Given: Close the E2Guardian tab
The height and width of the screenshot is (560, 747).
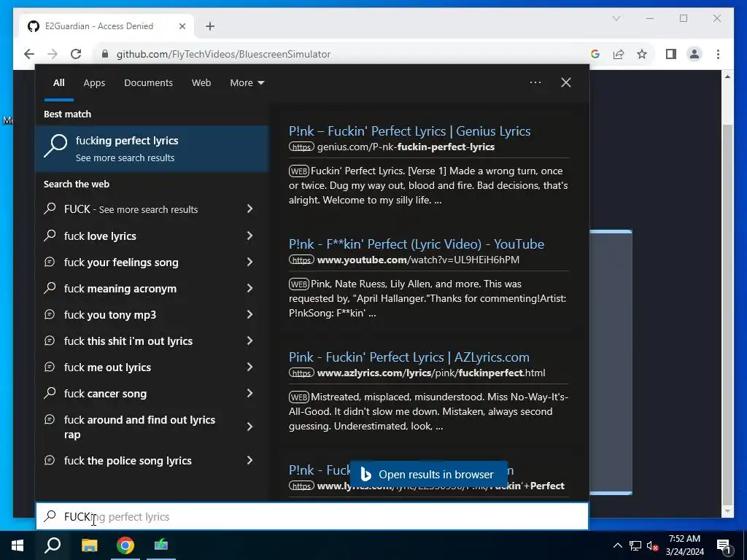Looking at the screenshot, I should tap(182, 26).
